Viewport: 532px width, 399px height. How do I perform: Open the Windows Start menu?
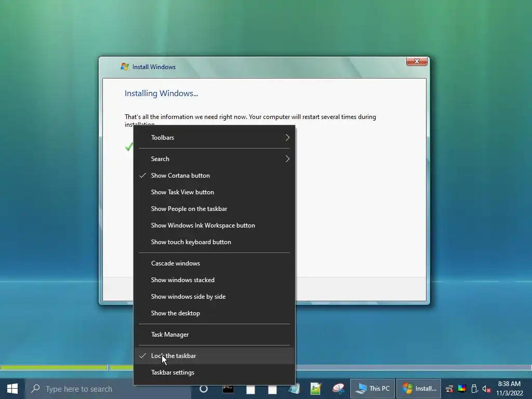[x=12, y=389]
